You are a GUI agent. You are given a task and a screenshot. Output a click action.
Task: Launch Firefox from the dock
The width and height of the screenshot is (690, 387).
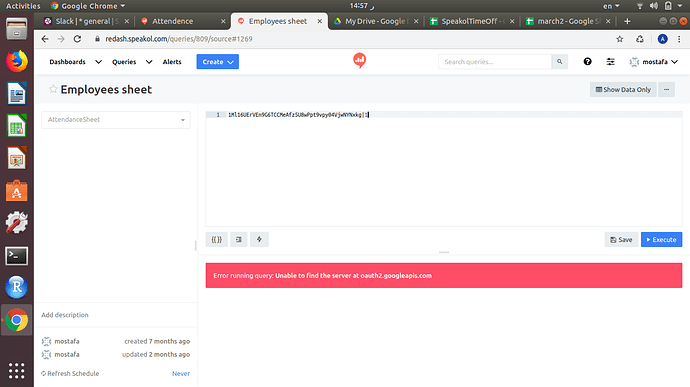click(x=16, y=61)
